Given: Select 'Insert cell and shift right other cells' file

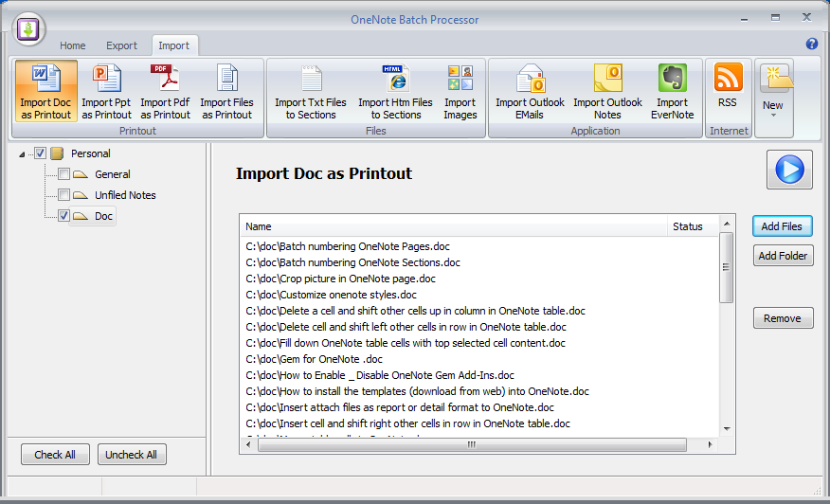Looking at the screenshot, I should pos(408,423).
